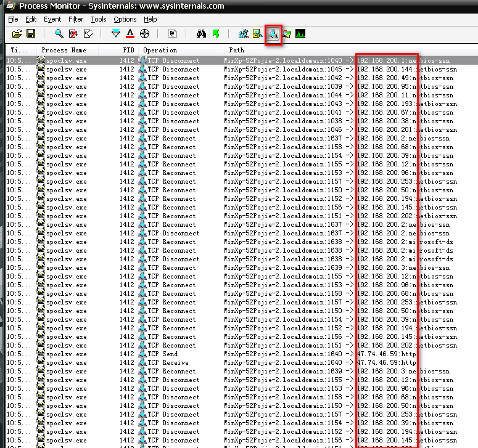The height and width of the screenshot is (448, 478).
Task: Click the Save floppy disk icon
Action: (30, 33)
